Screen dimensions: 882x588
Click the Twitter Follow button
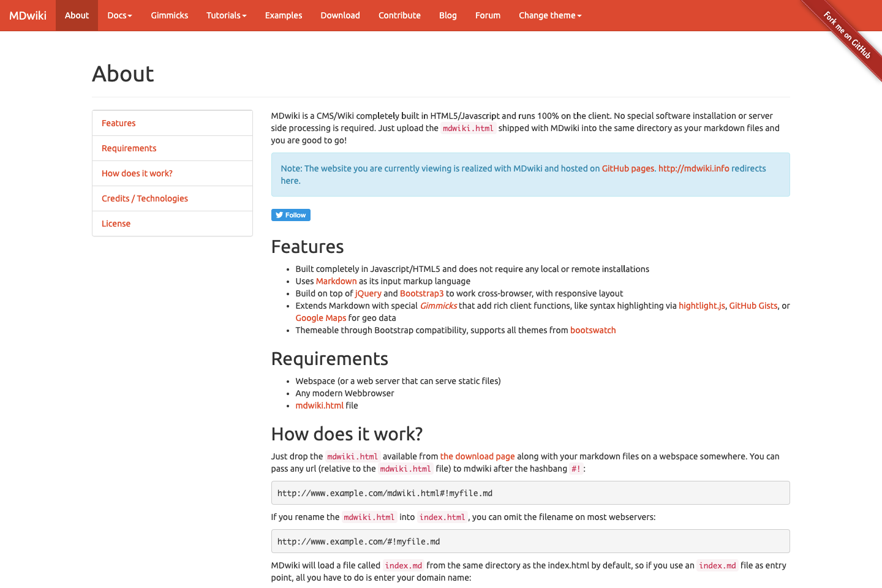click(291, 215)
